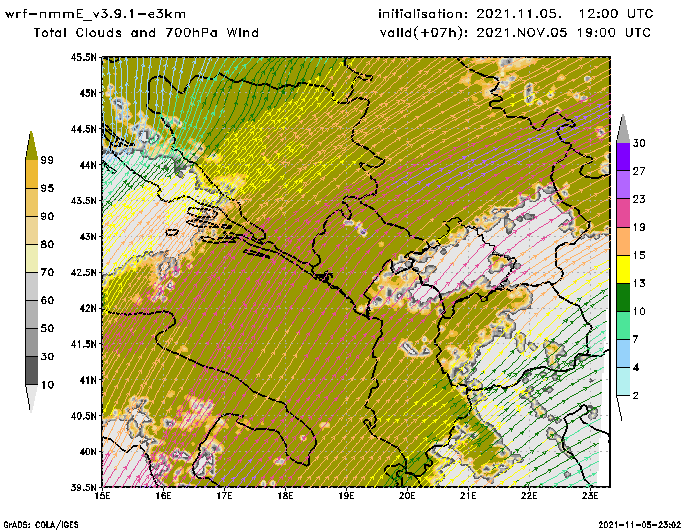The image size is (700, 530).
Task: Click the 23E longitude label
Action: point(590,496)
